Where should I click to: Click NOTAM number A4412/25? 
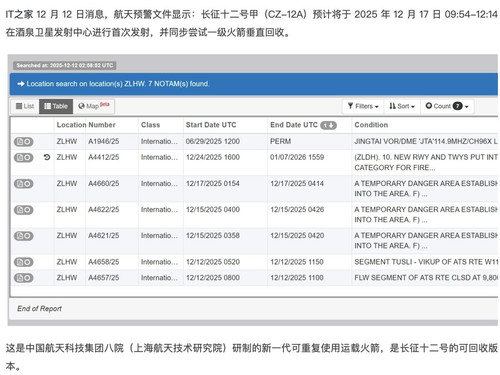tap(103, 157)
